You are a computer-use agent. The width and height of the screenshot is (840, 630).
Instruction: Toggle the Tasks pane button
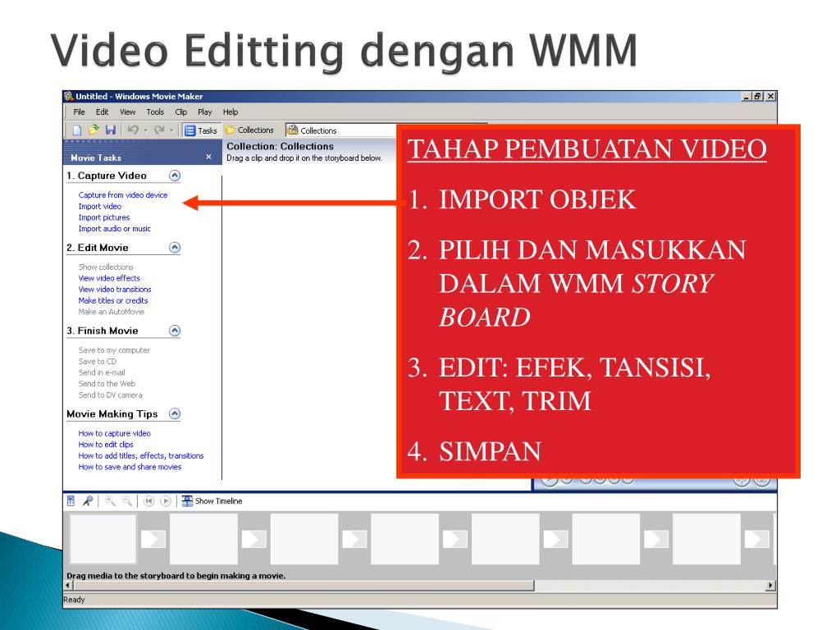point(201,130)
